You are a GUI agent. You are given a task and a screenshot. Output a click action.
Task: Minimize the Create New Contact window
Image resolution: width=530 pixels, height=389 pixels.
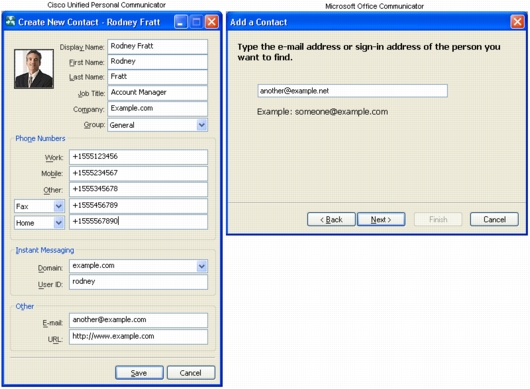coord(180,22)
